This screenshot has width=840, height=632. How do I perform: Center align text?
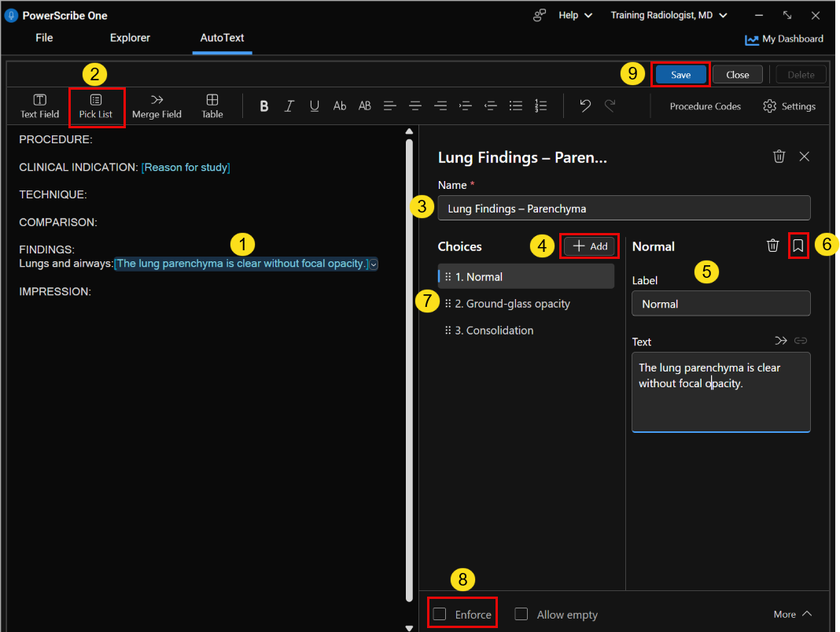click(x=415, y=106)
